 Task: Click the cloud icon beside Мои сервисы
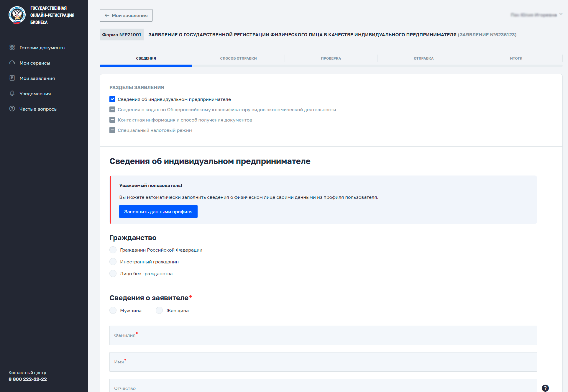[12, 63]
